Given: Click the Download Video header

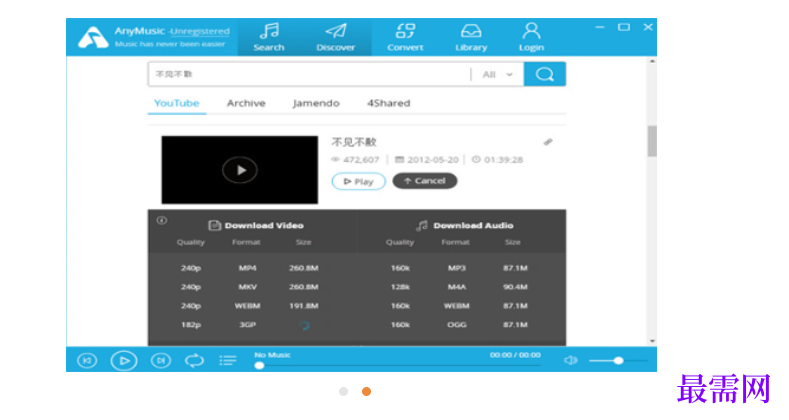Looking at the screenshot, I should (256, 225).
